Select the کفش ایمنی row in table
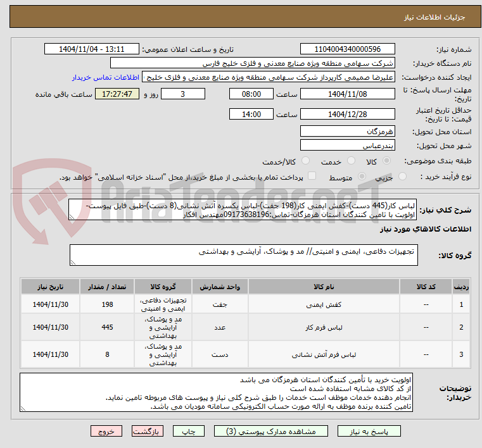Image resolution: width=482 pixels, height=448 pixels. tap(247, 304)
